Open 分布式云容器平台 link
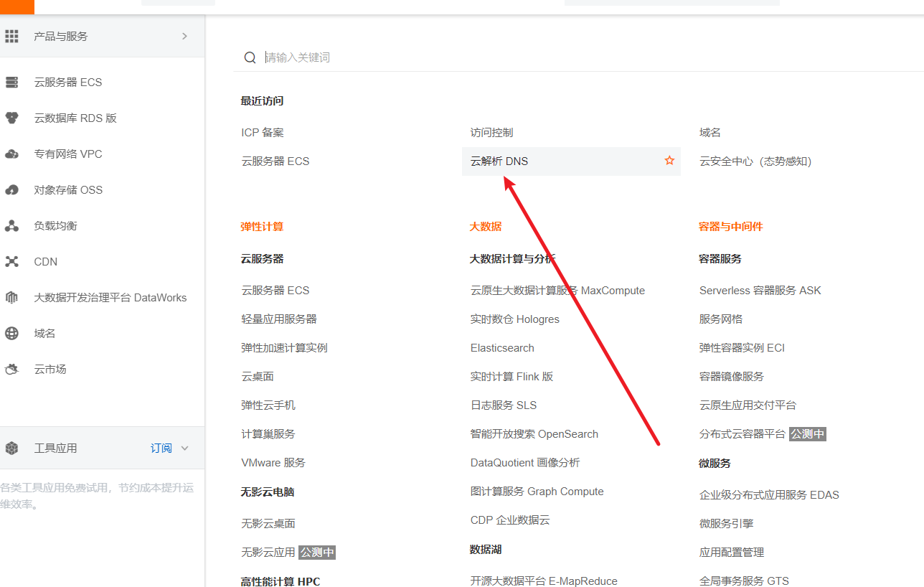 [742, 434]
